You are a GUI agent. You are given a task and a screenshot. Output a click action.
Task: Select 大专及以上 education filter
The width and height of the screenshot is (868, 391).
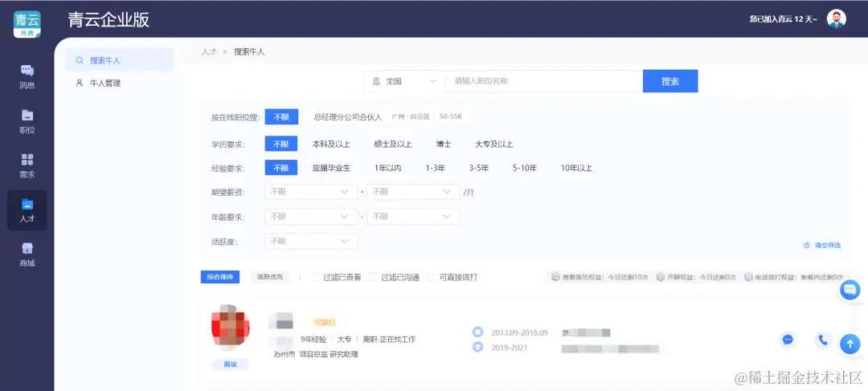(493, 144)
